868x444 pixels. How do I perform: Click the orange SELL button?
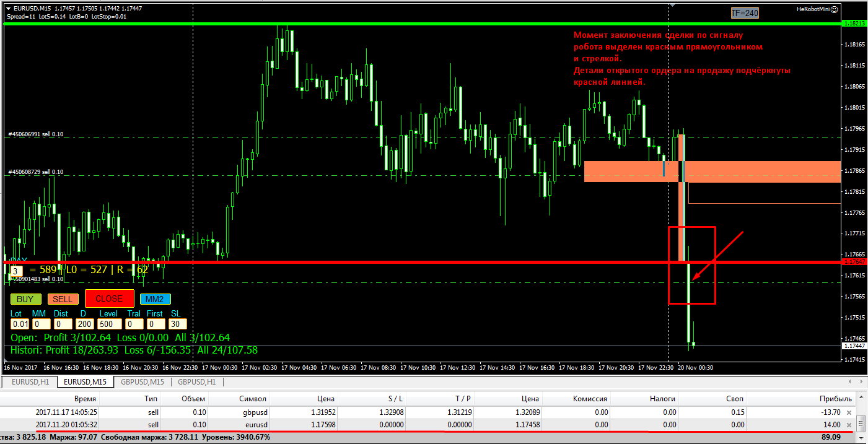[63, 299]
